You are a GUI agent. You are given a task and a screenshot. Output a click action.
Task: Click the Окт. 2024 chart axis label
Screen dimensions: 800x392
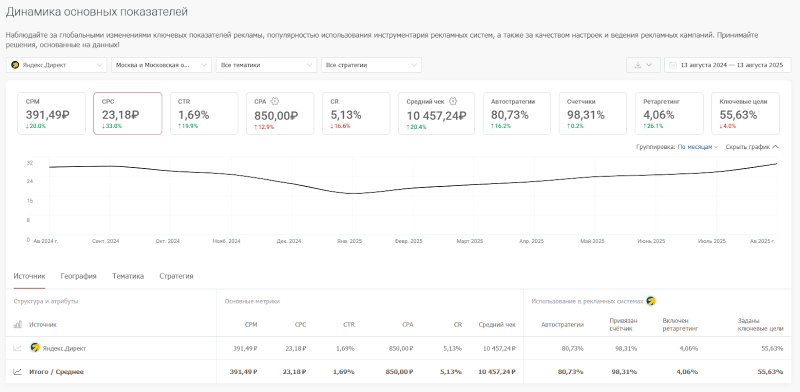[168, 241]
